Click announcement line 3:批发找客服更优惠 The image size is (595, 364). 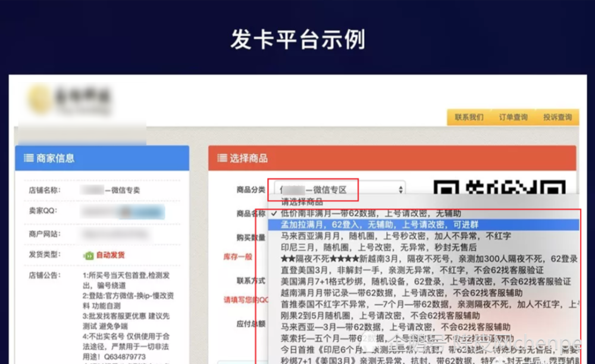pos(126,321)
